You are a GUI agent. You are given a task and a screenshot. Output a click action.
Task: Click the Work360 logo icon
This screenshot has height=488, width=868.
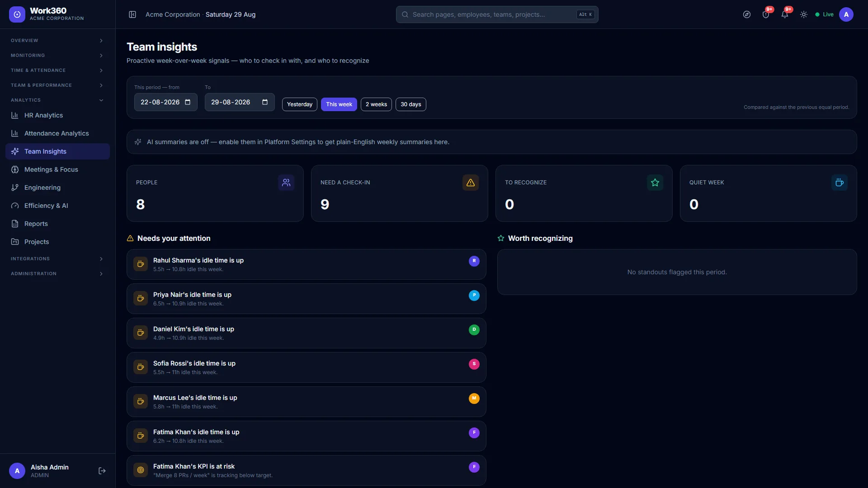pos(17,14)
